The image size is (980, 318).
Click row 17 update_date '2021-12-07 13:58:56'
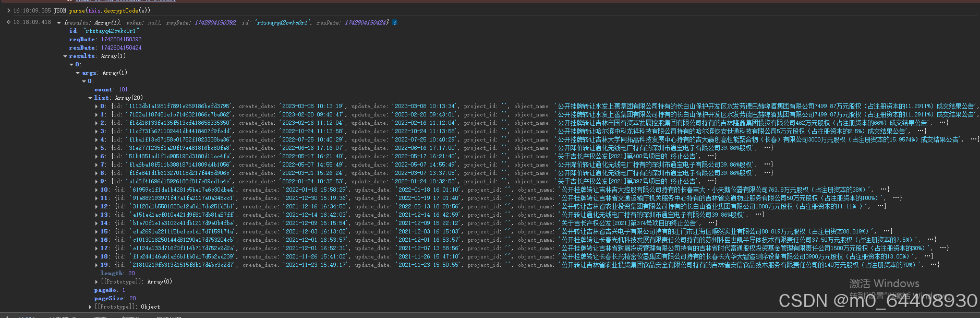(x=429, y=249)
